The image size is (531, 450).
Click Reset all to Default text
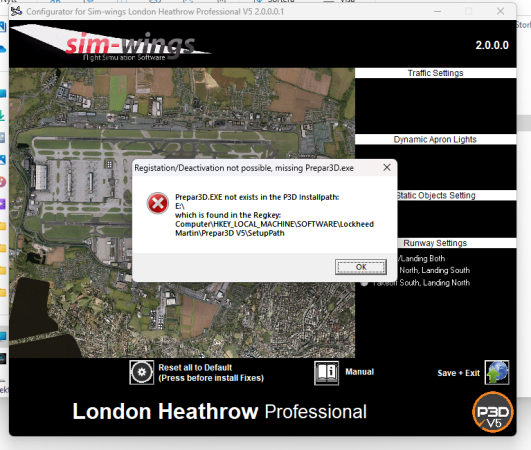point(195,367)
